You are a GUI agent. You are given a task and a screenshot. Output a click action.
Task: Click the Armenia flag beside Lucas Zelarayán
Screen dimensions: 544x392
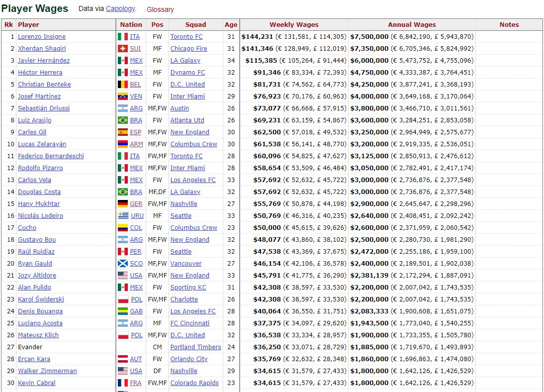122,144
